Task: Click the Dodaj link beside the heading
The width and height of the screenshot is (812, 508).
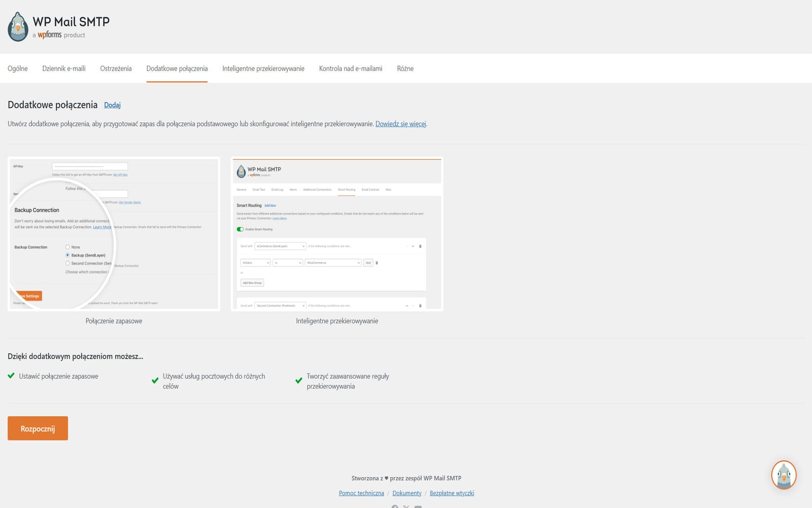Action: click(112, 105)
